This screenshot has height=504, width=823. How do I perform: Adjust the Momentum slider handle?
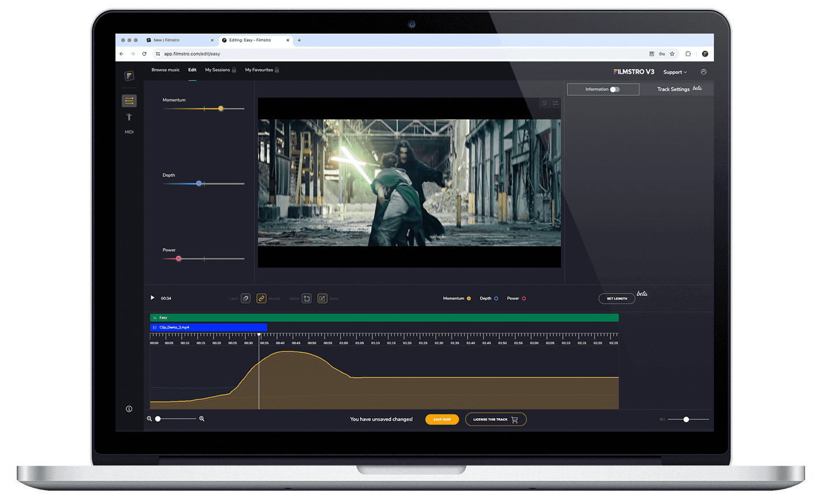(x=220, y=108)
